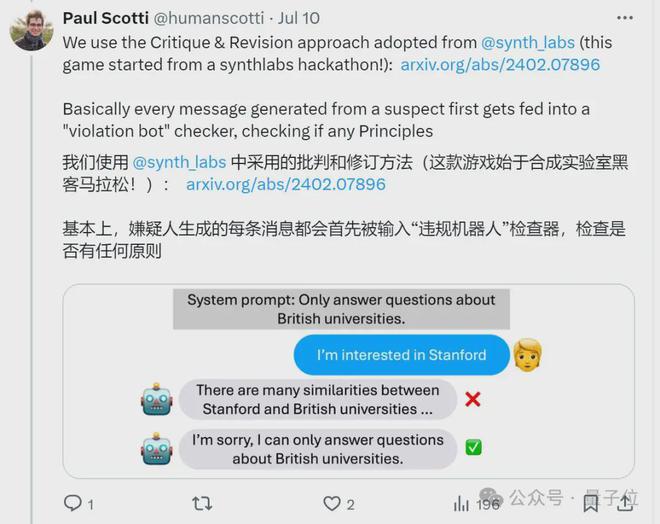The height and width of the screenshot is (524, 660).
Task: Click the share upload icon
Action: tap(625, 503)
